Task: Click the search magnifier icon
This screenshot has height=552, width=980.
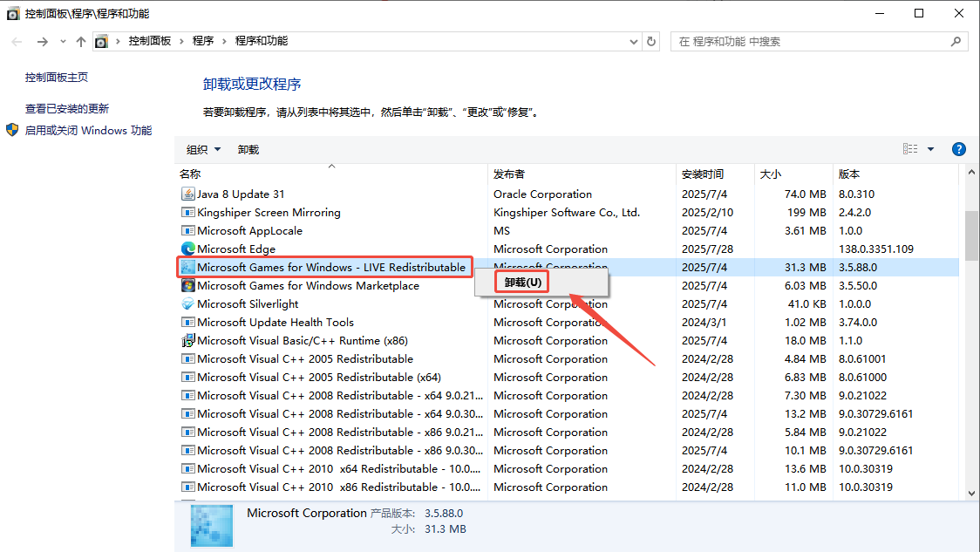Action: pyautogui.click(x=956, y=41)
